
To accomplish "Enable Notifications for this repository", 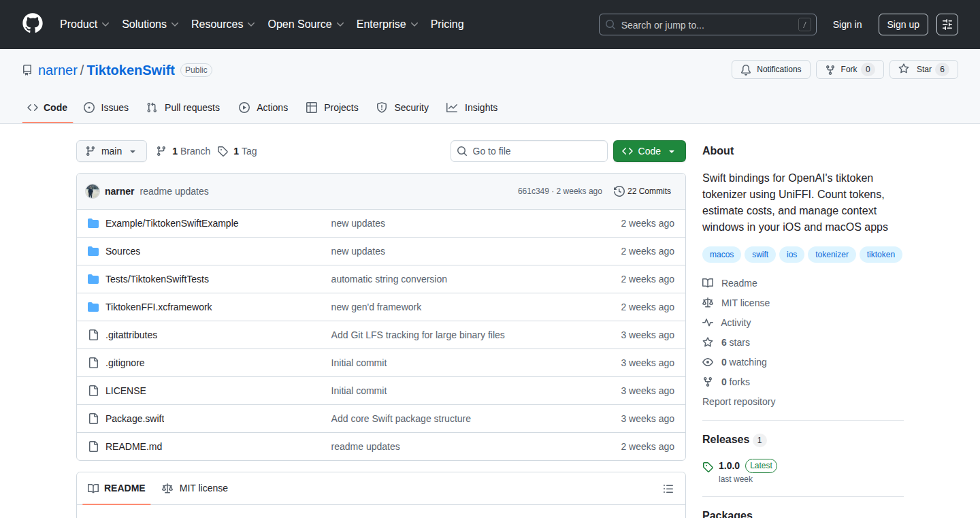I will click(x=771, y=69).
